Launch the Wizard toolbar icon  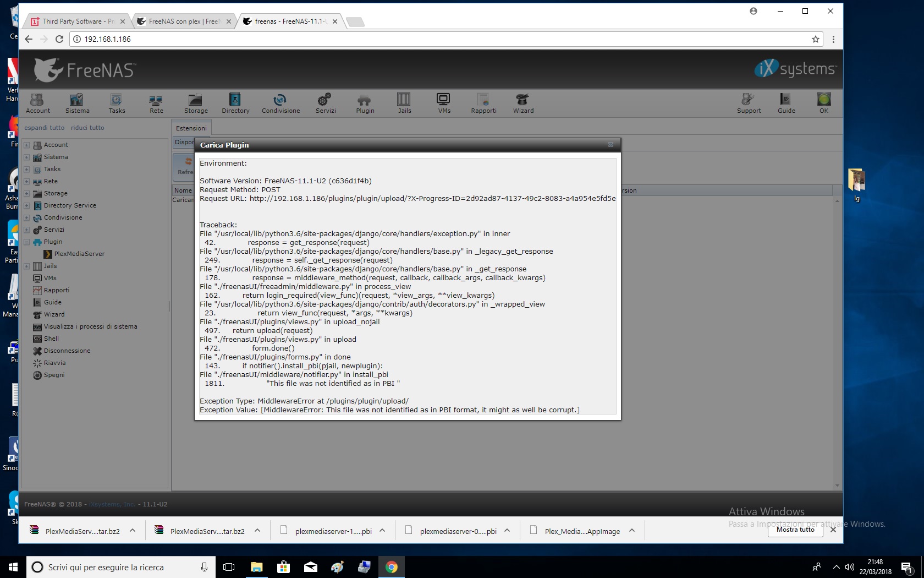click(523, 103)
